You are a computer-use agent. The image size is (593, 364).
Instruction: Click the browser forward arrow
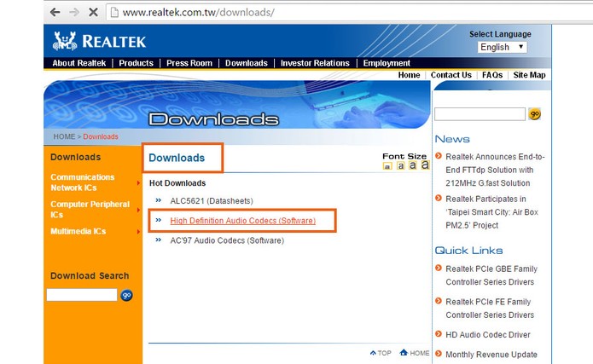click(x=74, y=13)
